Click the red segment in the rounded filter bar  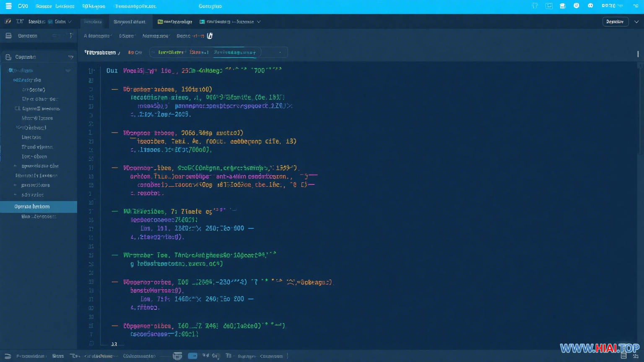point(199,52)
